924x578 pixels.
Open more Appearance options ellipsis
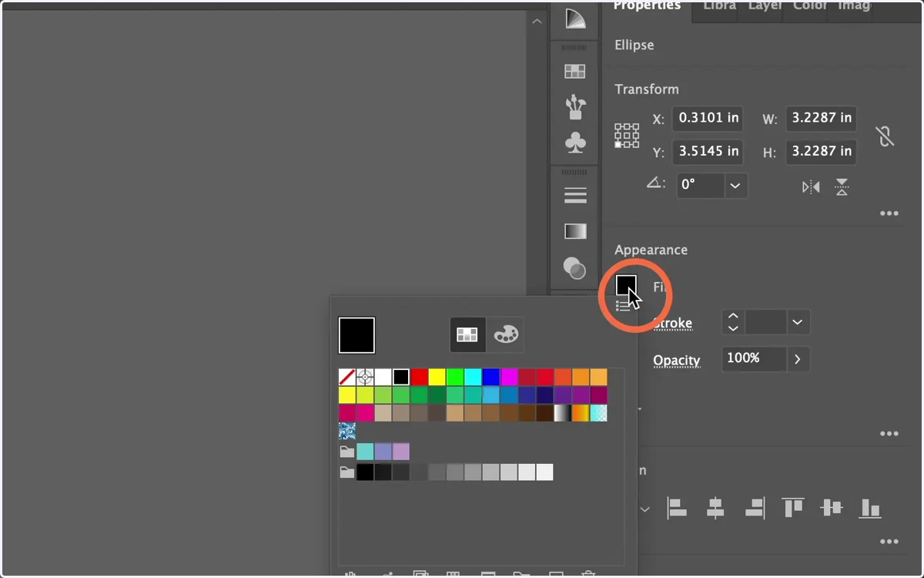tap(889, 434)
